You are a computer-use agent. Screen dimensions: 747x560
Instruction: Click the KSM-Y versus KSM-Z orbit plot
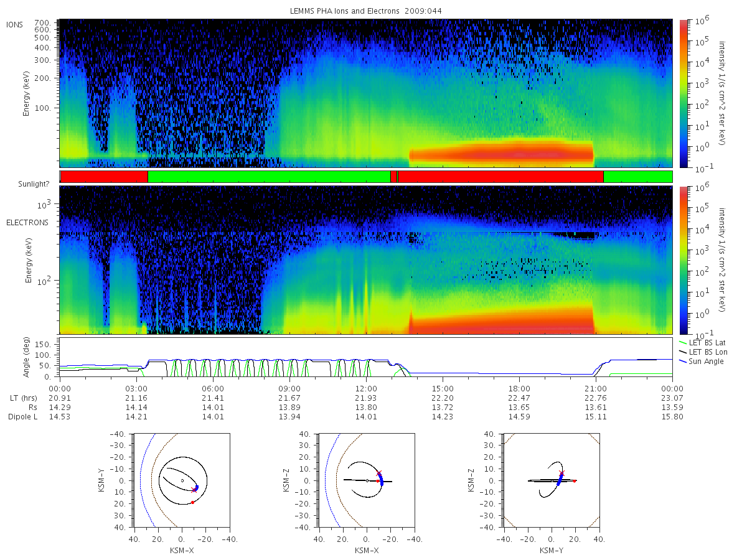click(x=552, y=480)
